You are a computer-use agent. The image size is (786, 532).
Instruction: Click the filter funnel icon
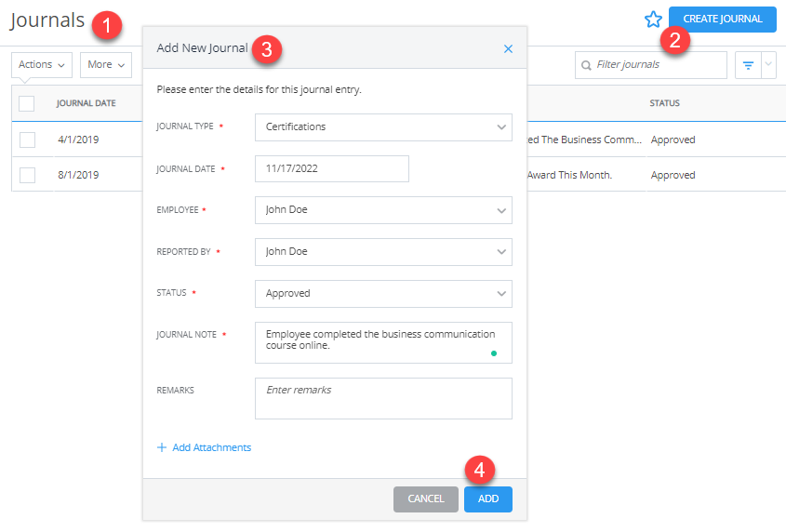point(748,65)
